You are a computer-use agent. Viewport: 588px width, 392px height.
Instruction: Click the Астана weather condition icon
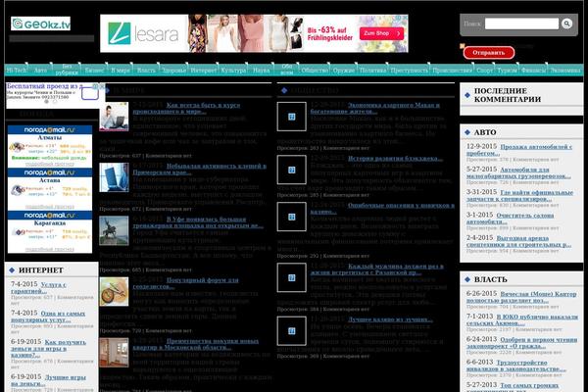point(18,190)
